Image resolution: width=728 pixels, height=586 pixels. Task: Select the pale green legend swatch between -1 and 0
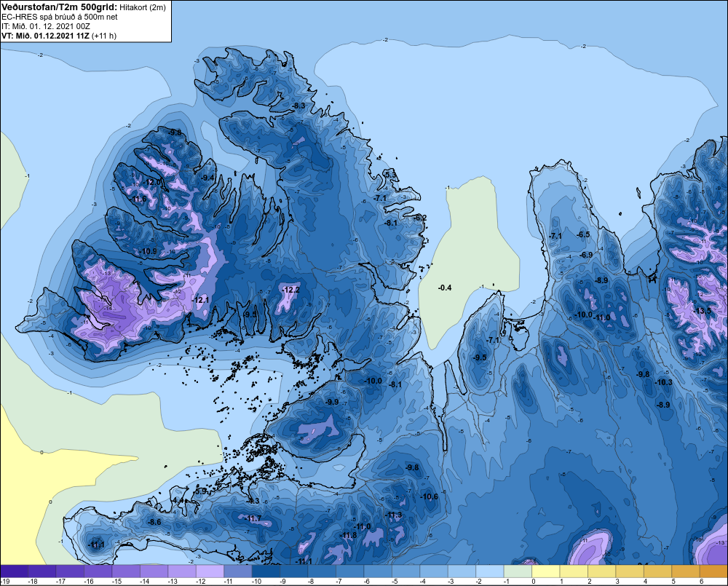point(518,571)
